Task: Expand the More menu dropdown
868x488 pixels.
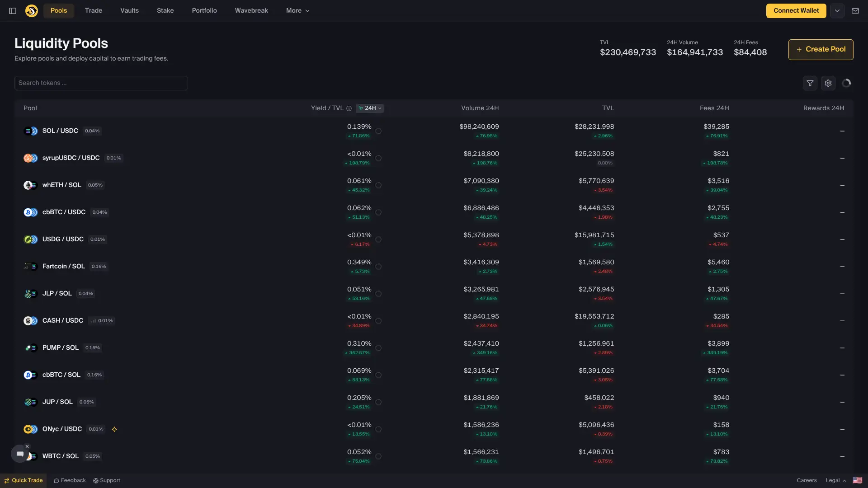Action: coord(297,11)
